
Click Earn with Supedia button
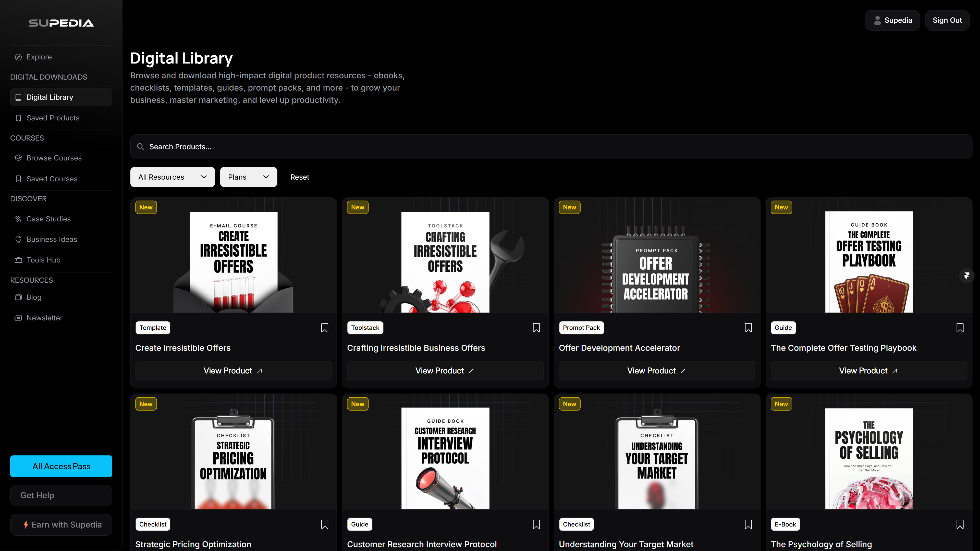click(x=61, y=525)
